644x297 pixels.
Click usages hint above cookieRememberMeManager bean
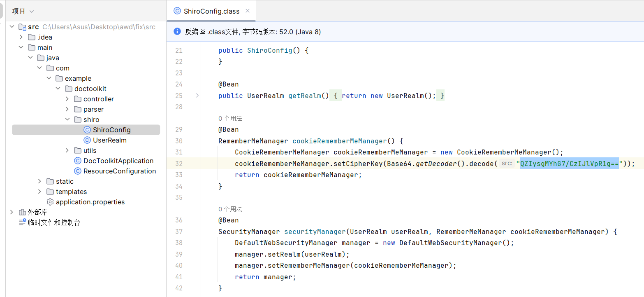230,118
